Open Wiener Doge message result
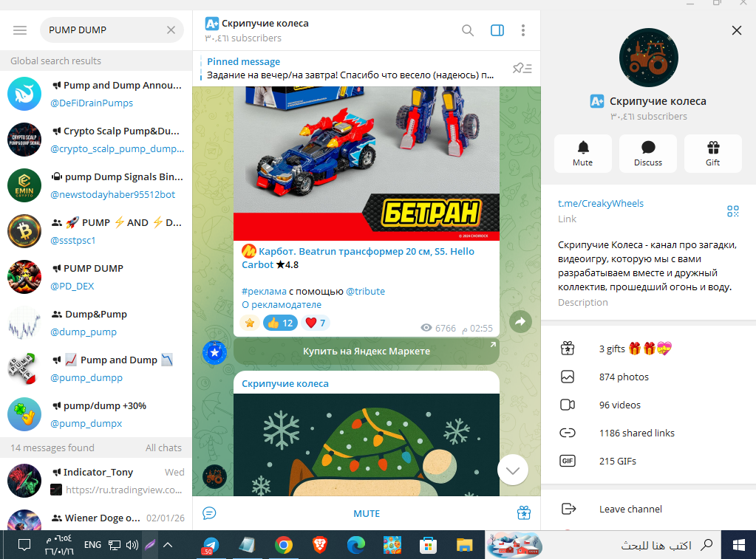The height and width of the screenshot is (559, 756). (x=96, y=518)
